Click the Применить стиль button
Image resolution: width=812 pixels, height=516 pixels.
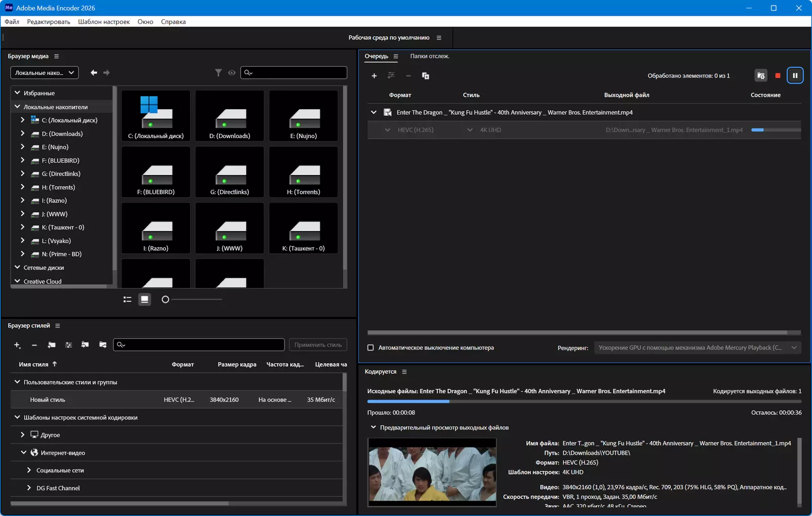coord(318,345)
